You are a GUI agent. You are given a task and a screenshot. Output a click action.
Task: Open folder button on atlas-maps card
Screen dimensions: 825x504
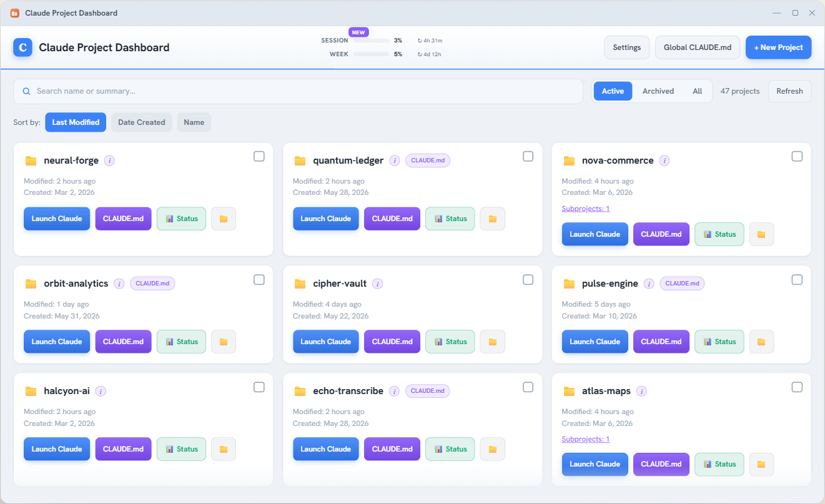[761, 464]
